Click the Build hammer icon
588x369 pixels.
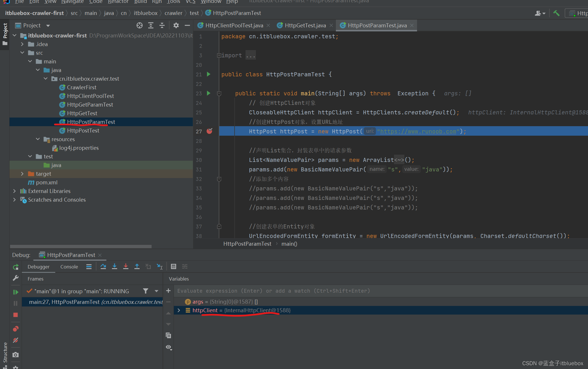pos(556,13)
